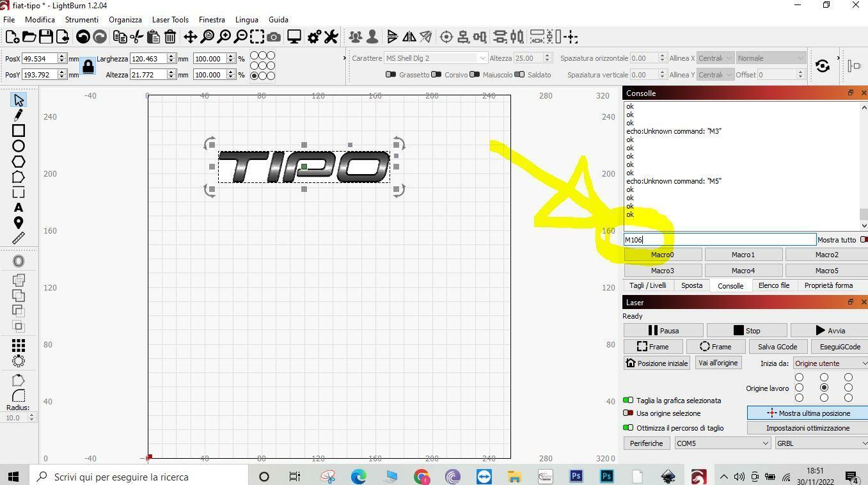Enable 'Usa origine selezione' switch
Image resolution: width=868 pixels, height=485 pixels.
click(628, 413)
